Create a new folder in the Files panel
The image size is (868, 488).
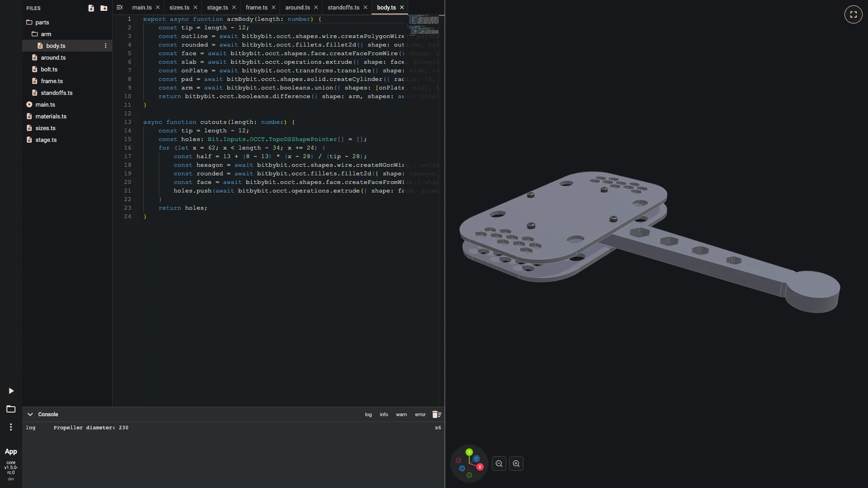[x=104, y=8]
